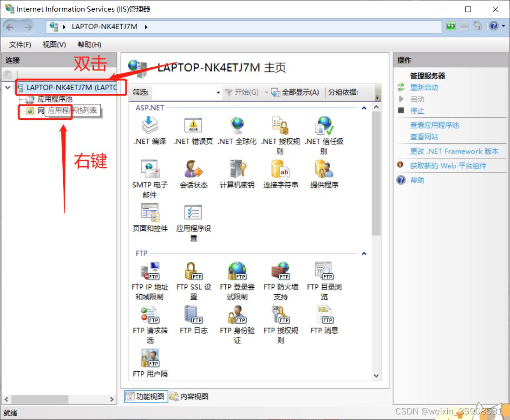This screenshot has height=420, width=510.
Task: Switch to the 功能视图 tab
Action: (x=146, y=397)
